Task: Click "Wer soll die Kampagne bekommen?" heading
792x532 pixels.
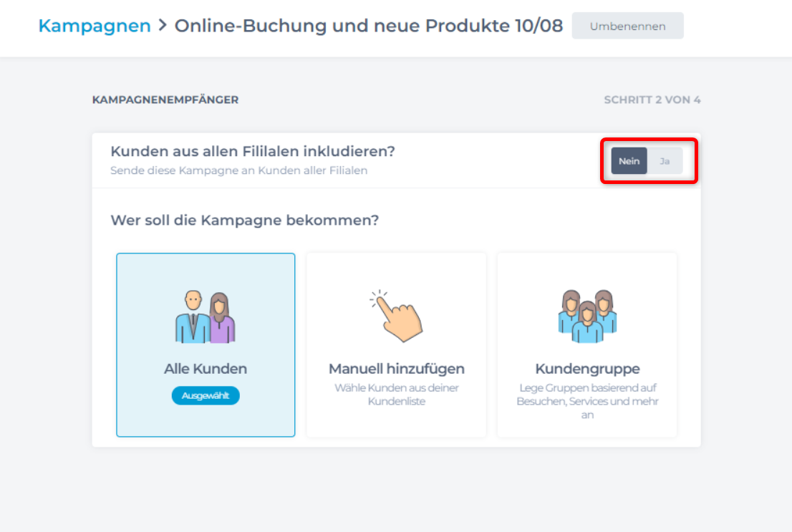Action: point(244,220)
